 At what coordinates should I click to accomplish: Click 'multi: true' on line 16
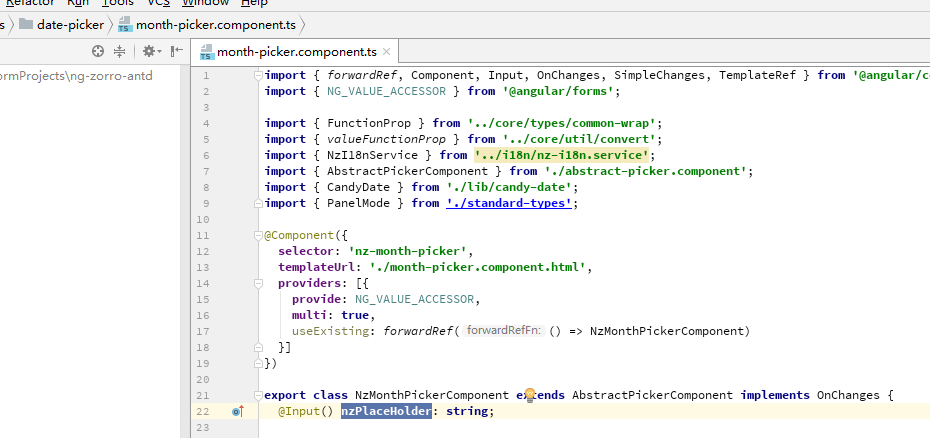point(330,315)
